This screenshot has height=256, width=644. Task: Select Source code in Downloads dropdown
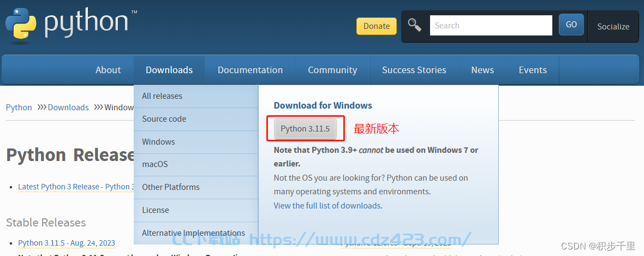tap(196, 119)
